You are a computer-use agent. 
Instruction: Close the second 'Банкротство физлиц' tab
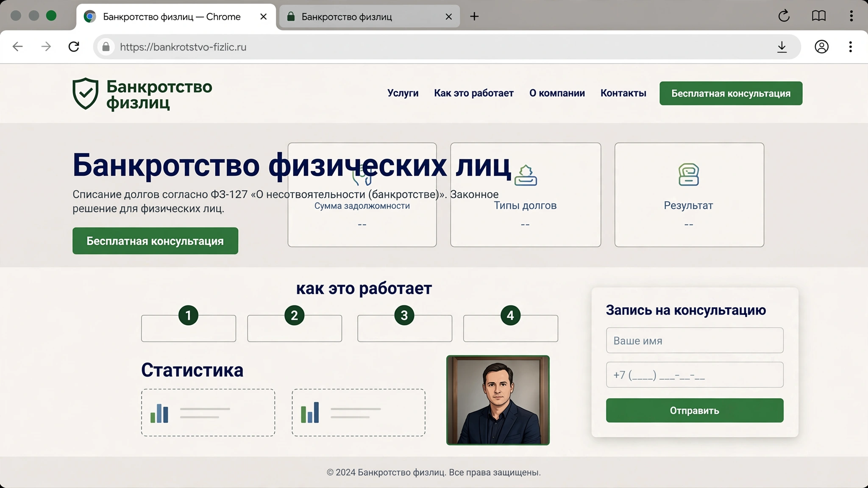pos(448,17)
